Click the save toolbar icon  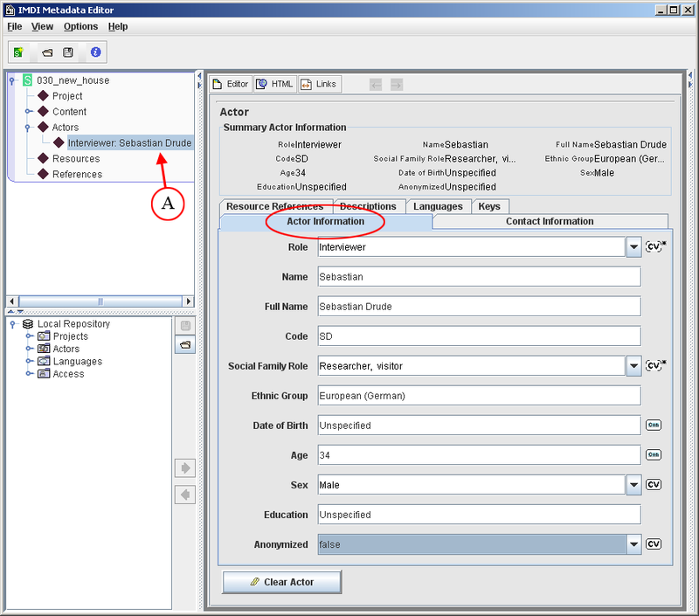[x=68, y=52]
